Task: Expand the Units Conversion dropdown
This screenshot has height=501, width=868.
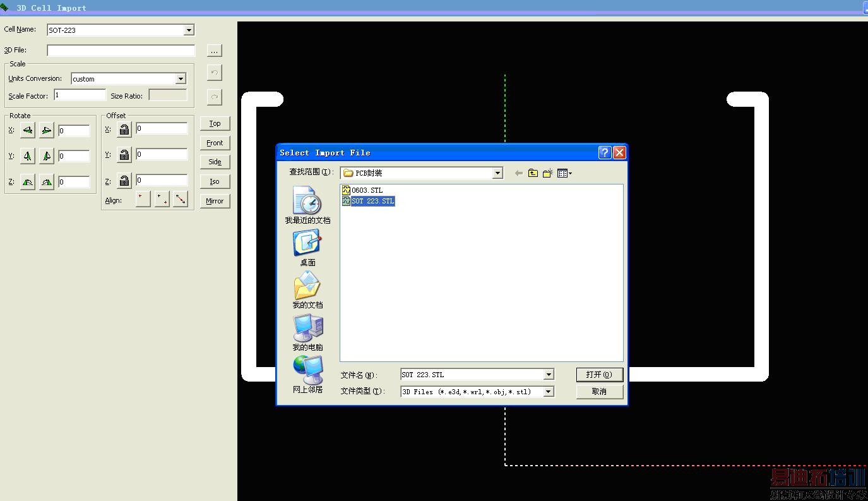Action: tap(181, 79)
